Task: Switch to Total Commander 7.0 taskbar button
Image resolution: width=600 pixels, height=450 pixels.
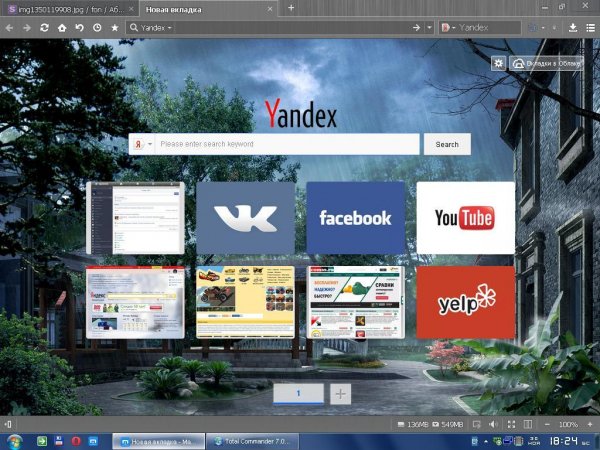Action: pos(253,442)
